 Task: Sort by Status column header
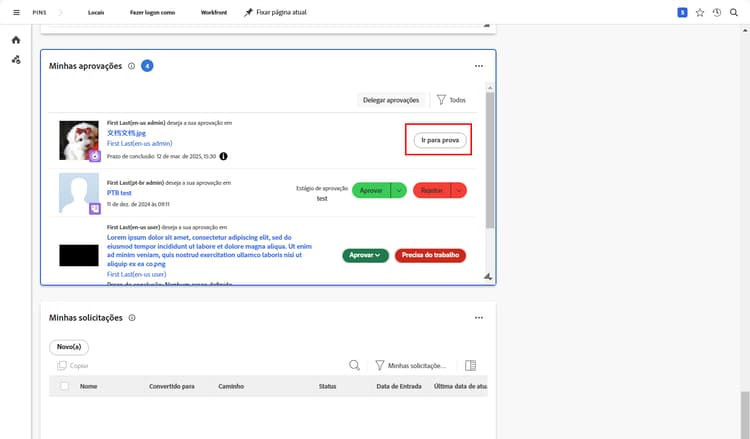[x=328, y=386]
